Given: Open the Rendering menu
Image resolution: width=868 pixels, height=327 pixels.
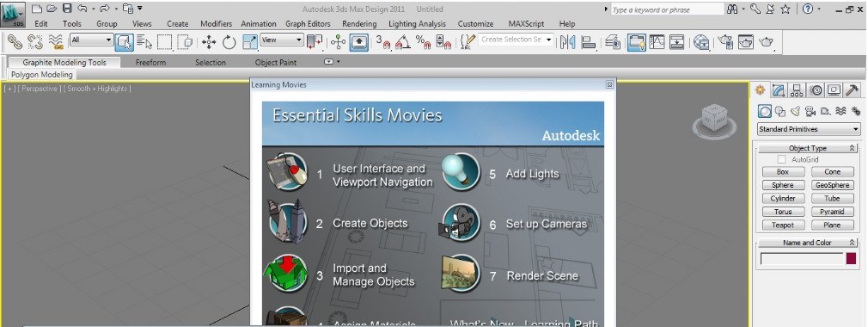Looking at the screenshot, I should click(359, 24).
